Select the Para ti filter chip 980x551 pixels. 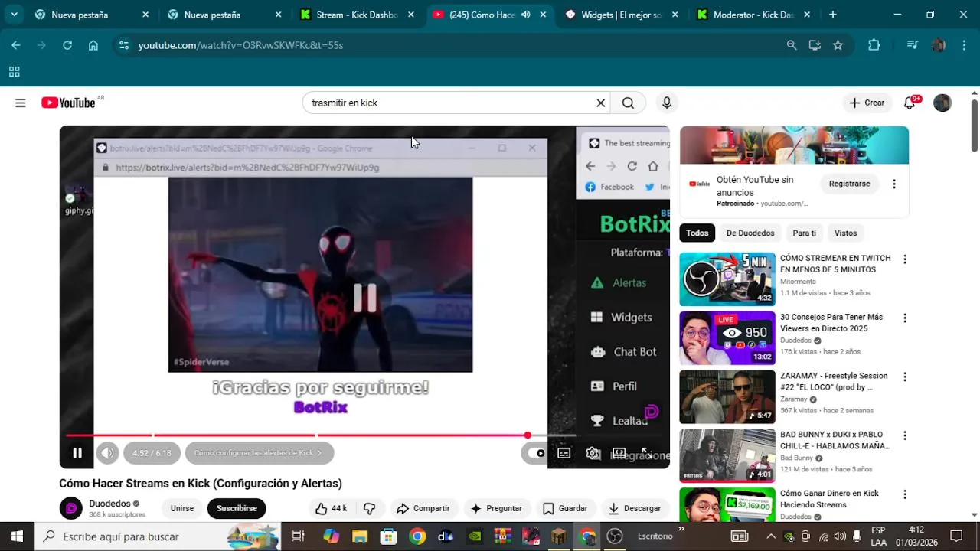[x=804, y=233]
